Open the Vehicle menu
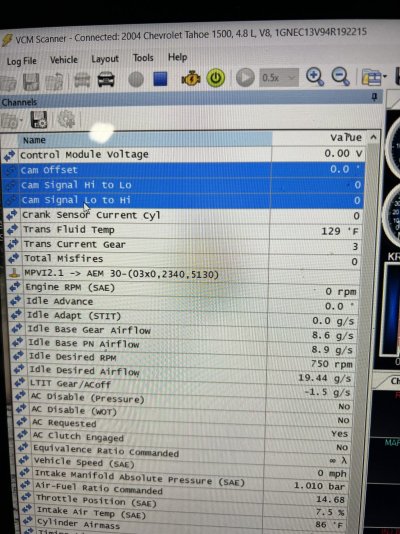Viewport: 400px width, 534px height. [64, 60]
